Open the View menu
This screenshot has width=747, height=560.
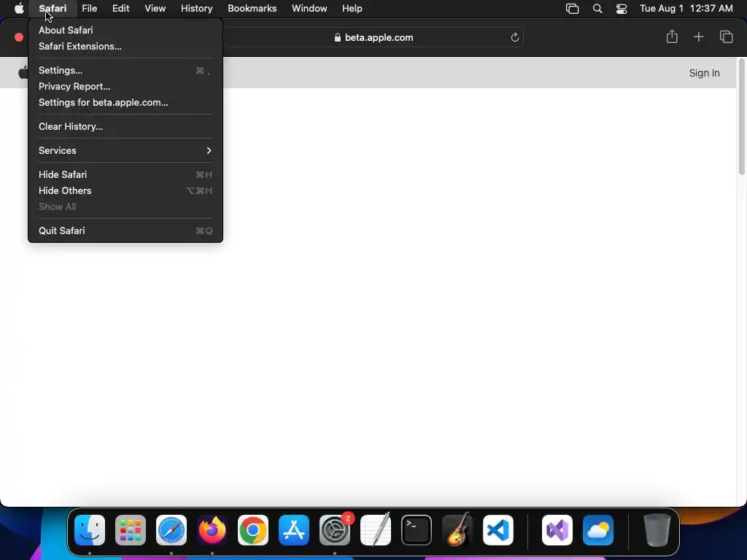[x=155, y=9]
